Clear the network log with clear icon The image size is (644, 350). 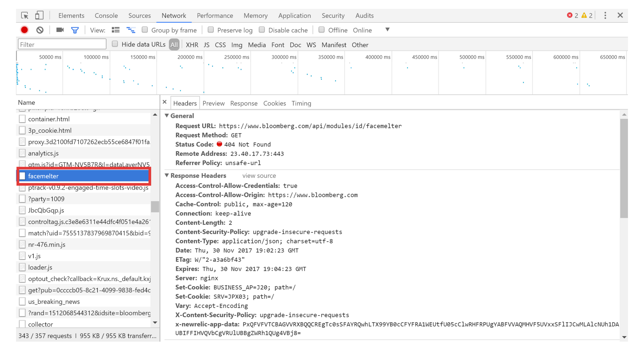click(40, 30)
